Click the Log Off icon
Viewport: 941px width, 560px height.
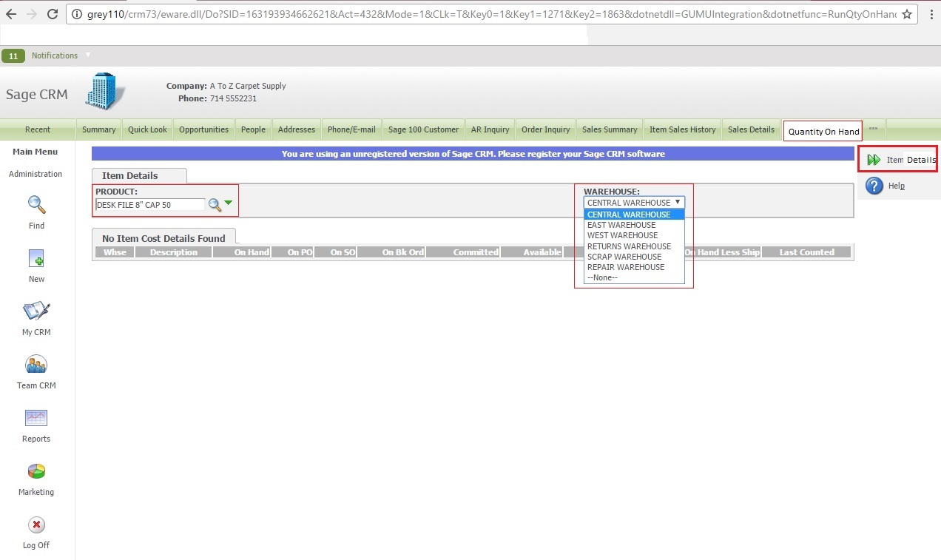(x=36, y=524)
